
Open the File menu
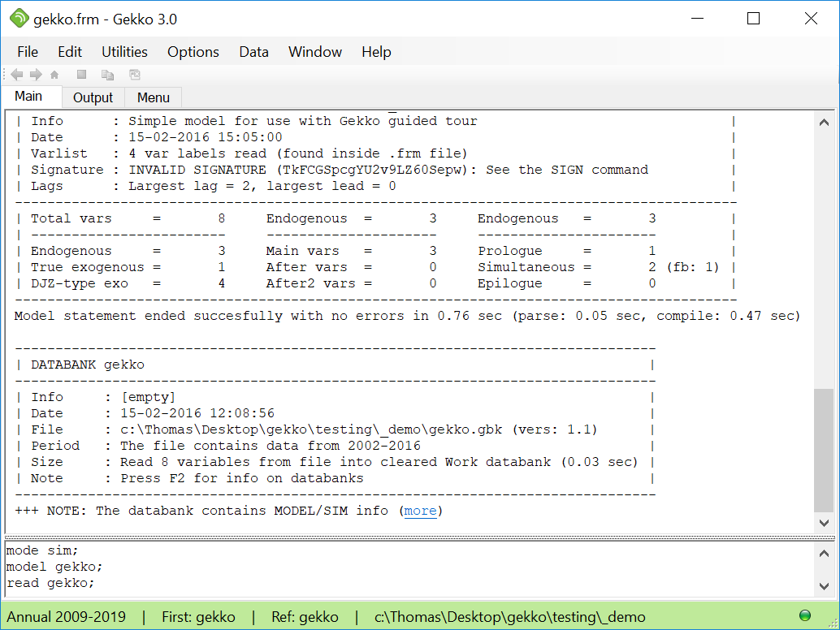pos(27,51)
